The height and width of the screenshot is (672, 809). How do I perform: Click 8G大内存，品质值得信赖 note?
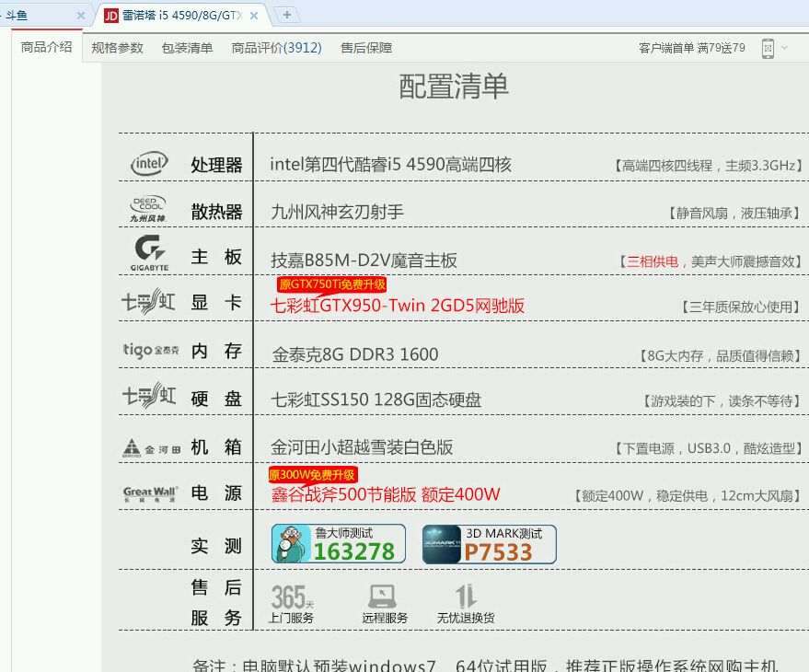721,355
